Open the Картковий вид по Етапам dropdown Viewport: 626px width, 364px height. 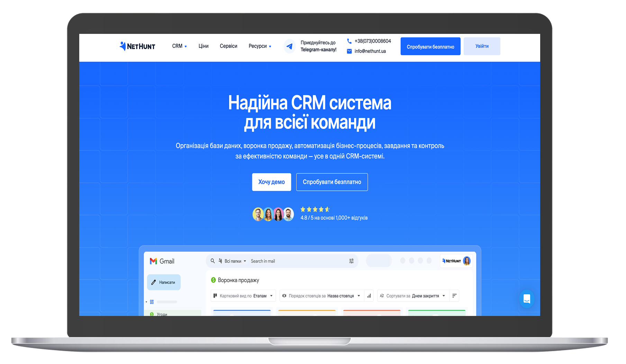coord(243,296)
